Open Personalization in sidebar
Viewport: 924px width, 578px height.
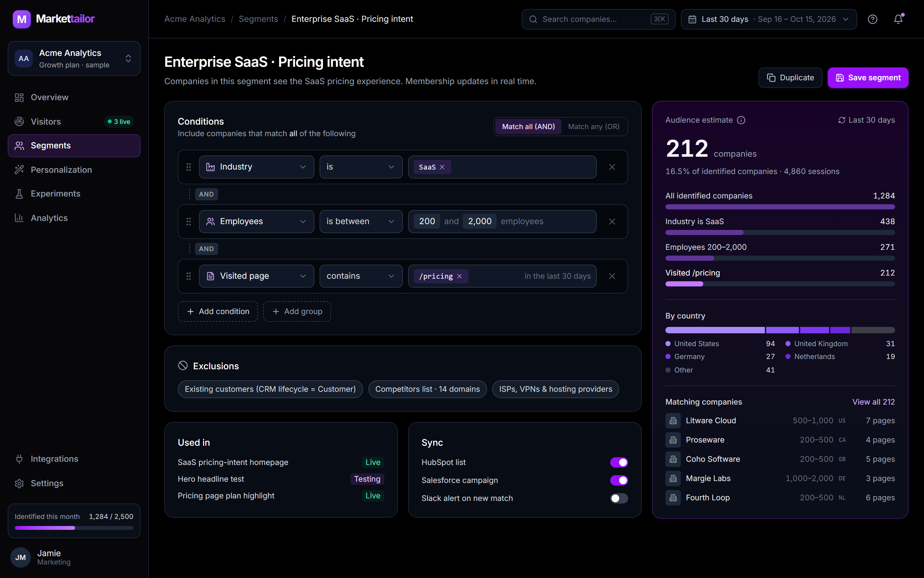[74, 170]
